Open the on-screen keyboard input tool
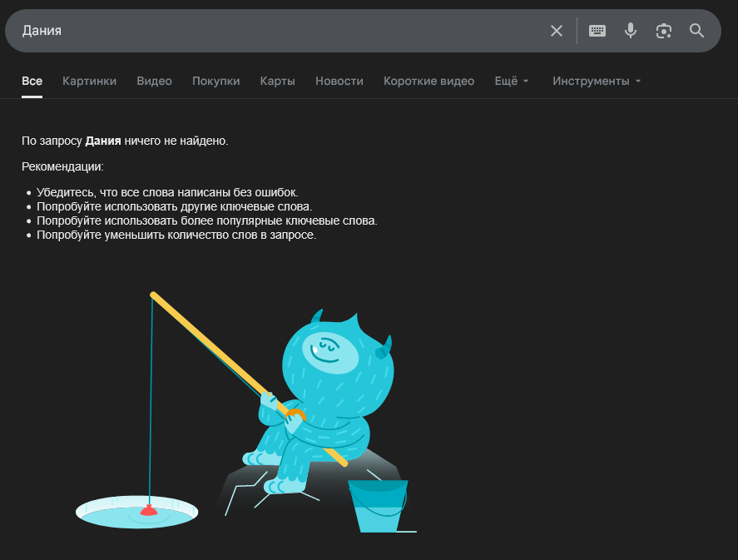The height and width of the screenshot is (560, 738). point(597,31)
